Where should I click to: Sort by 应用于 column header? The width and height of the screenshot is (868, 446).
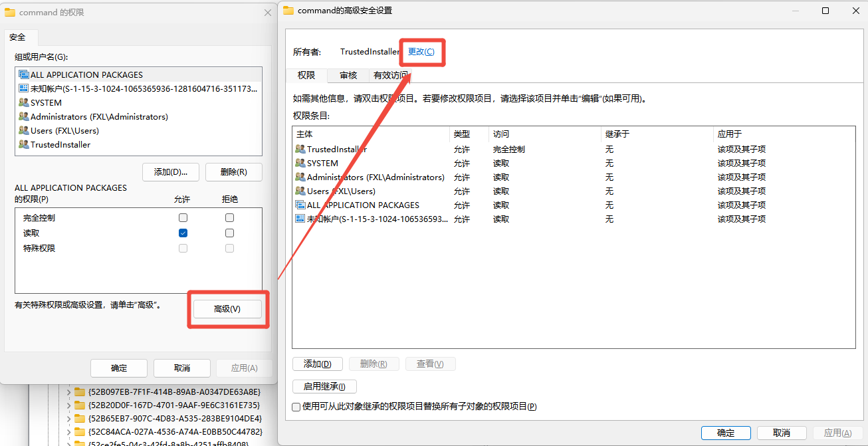pyautogui.click(x=784, y=134)
